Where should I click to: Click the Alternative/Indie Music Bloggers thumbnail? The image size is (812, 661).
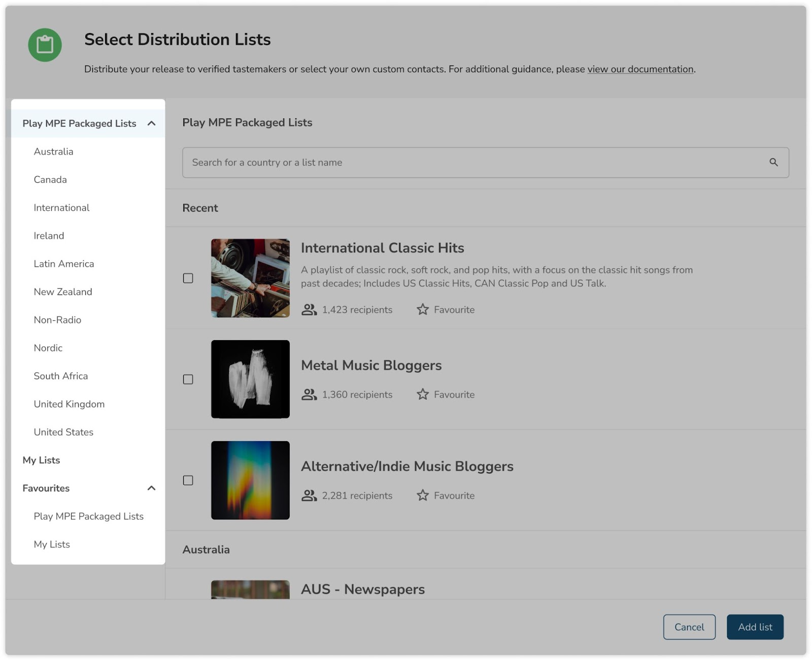(250, 480)
